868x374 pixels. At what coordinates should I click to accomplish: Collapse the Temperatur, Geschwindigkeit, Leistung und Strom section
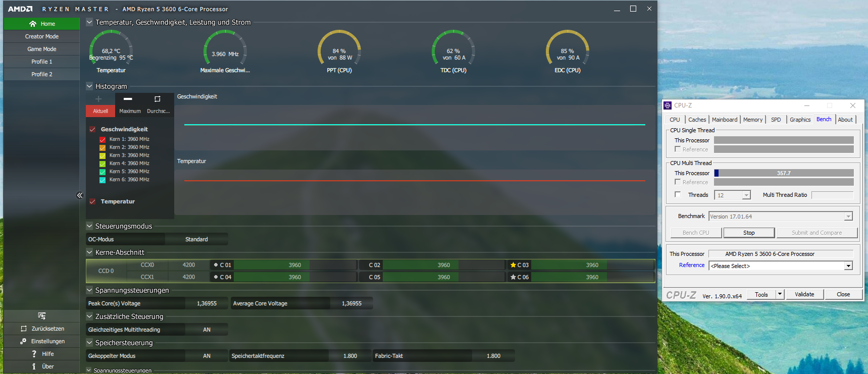click(89, 22)
